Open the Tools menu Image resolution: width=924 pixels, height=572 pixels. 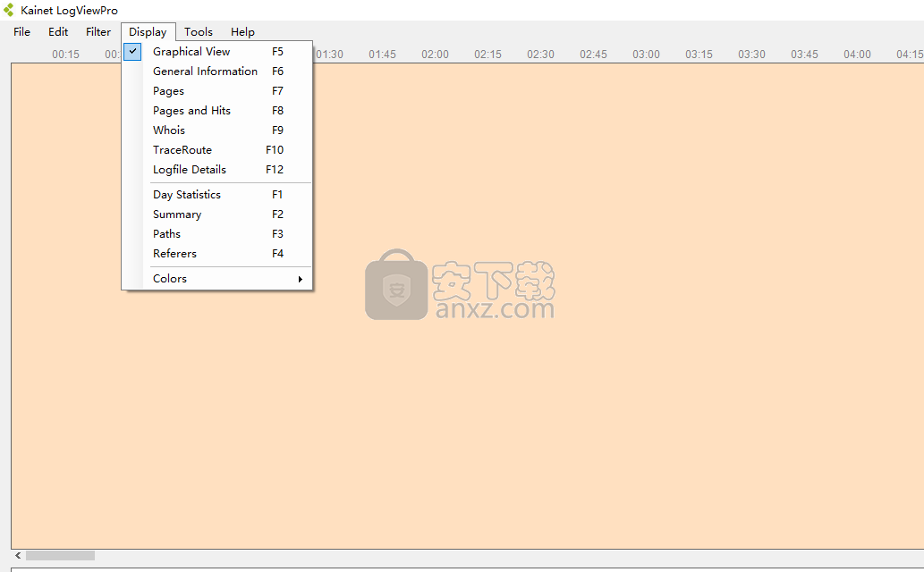pyautogui.click(x=198, y=32)
